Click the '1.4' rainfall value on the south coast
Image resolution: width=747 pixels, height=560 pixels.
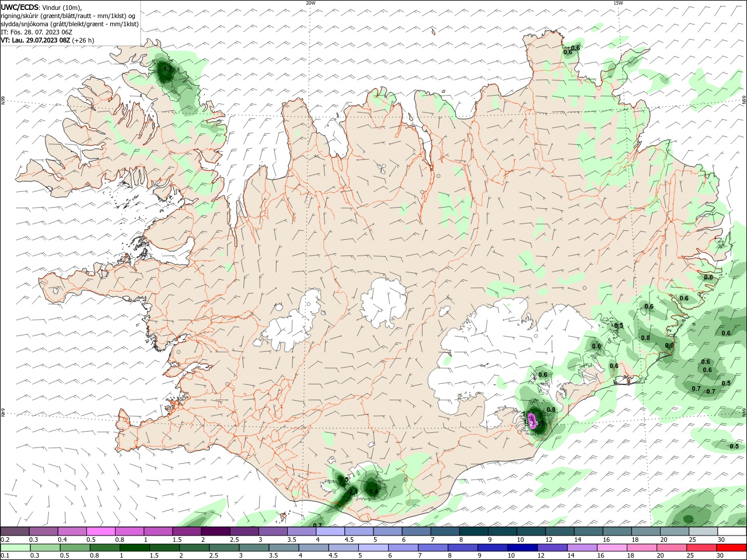click(x=373, y=492)
